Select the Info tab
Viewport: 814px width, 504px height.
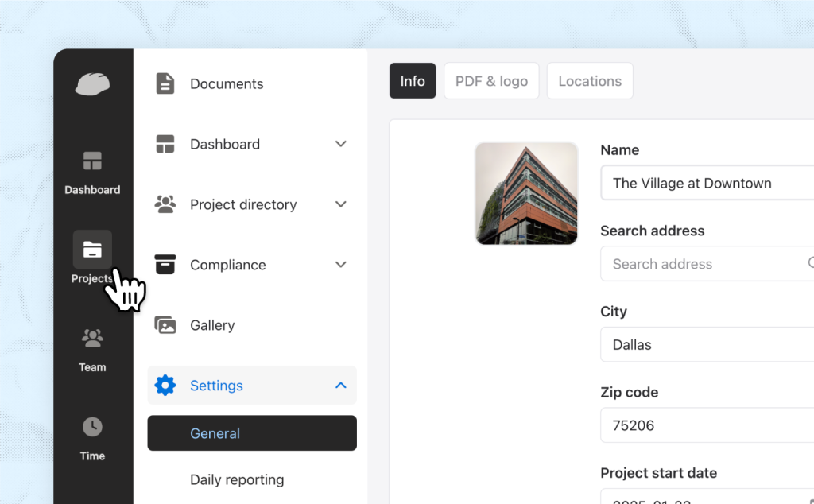(412, 80)
